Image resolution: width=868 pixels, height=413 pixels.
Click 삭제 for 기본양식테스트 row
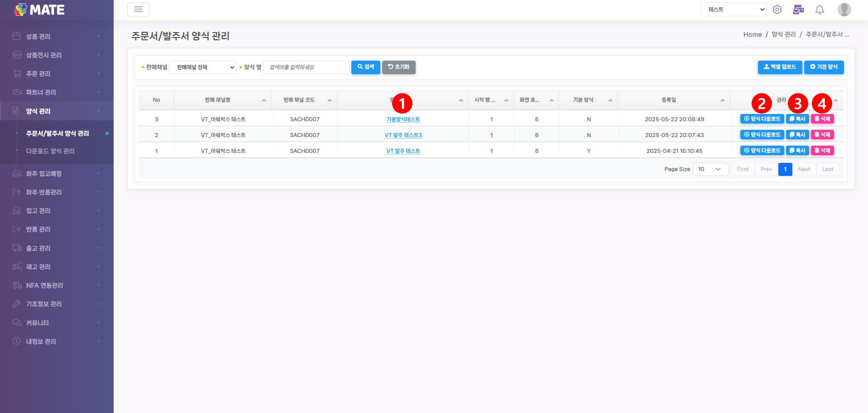click(822, 119)
